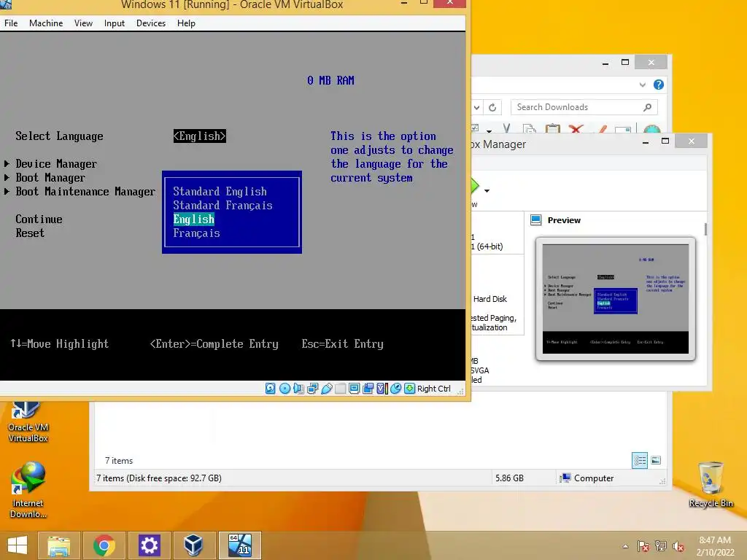Click the recording status icon
Image resolution: width=747 pixels, height=560 pixels.
[x=368, y=389]
